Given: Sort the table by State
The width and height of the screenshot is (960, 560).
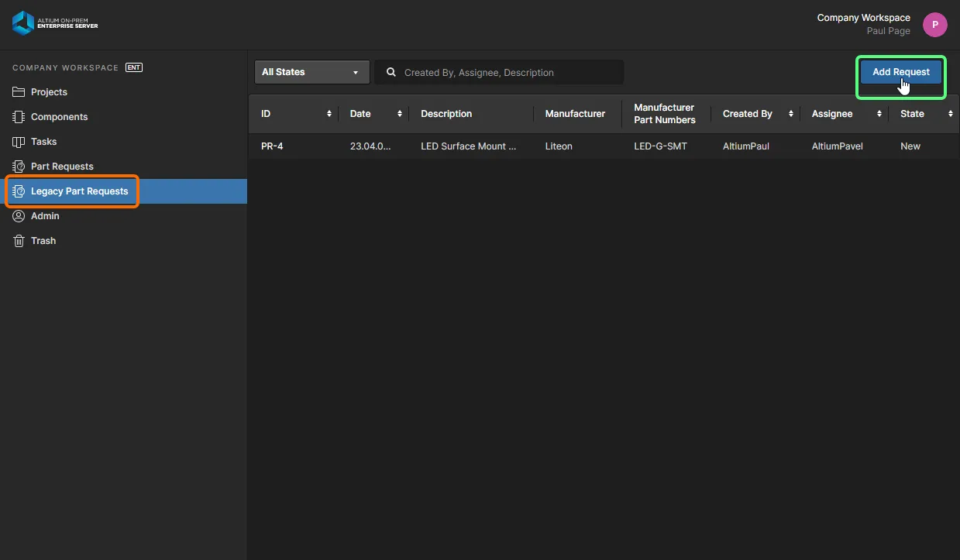Looking at the screenshot, I should point(950,114).
